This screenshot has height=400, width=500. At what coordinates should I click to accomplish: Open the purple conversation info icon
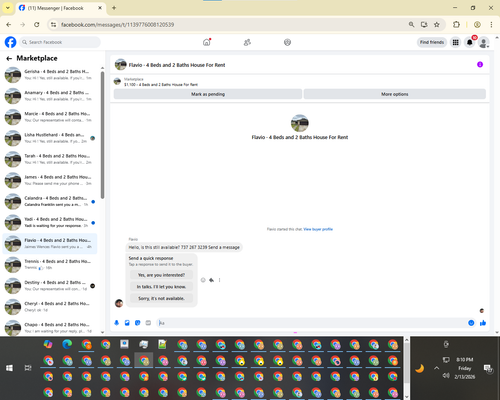[480, 64]
